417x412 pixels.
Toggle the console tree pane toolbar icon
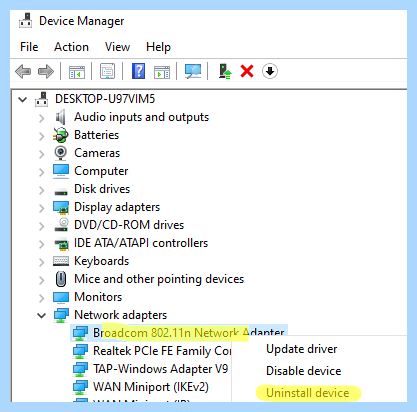[77, 72]
